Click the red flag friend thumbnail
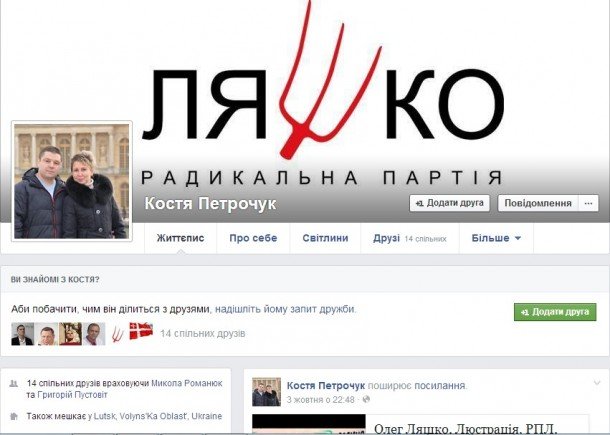 click(x=141, y=331)
